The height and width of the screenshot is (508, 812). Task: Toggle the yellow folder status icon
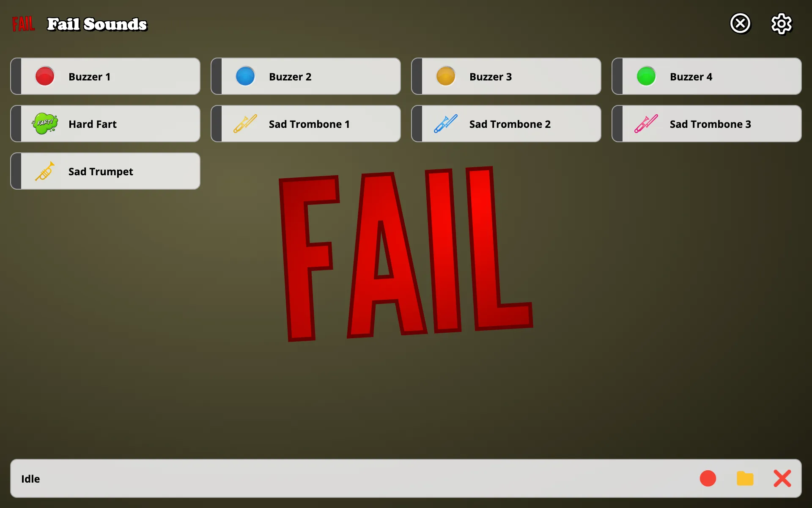(x=745, y=479)
